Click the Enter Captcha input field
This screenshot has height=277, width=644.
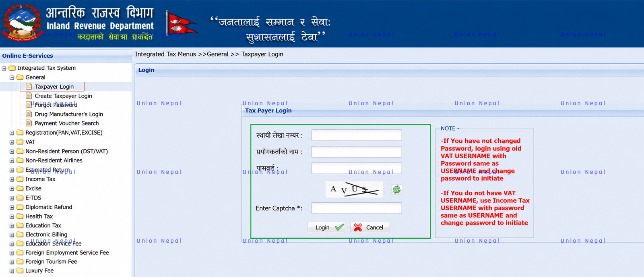coord(357,208)
